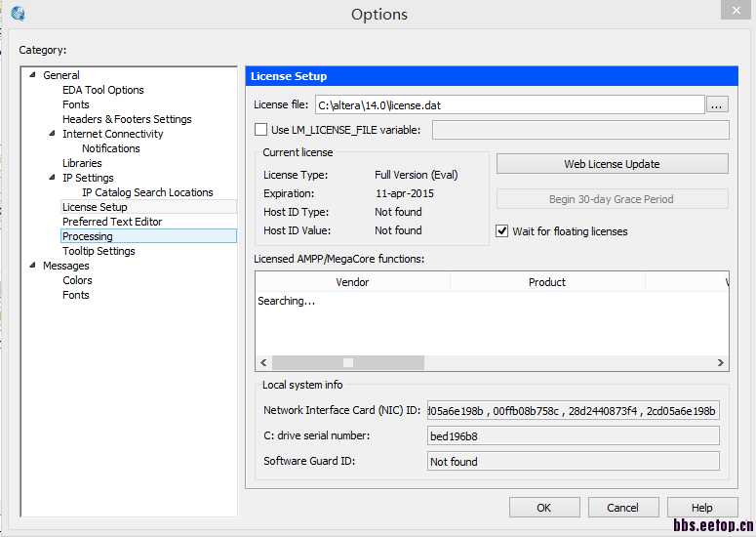Click the Quartus app icon in title bar

click(x=18, y=14)
